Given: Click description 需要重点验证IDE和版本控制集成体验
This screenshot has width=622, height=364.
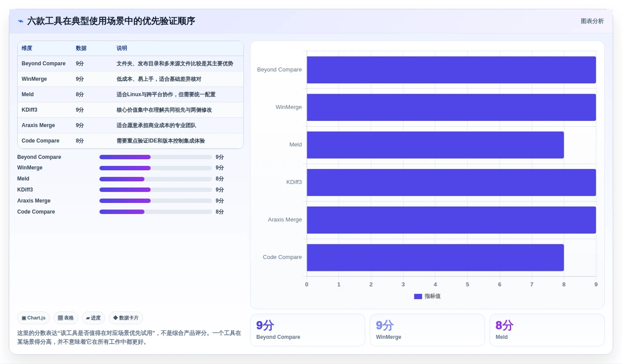Looking at the screenshot, I should 161,141.
